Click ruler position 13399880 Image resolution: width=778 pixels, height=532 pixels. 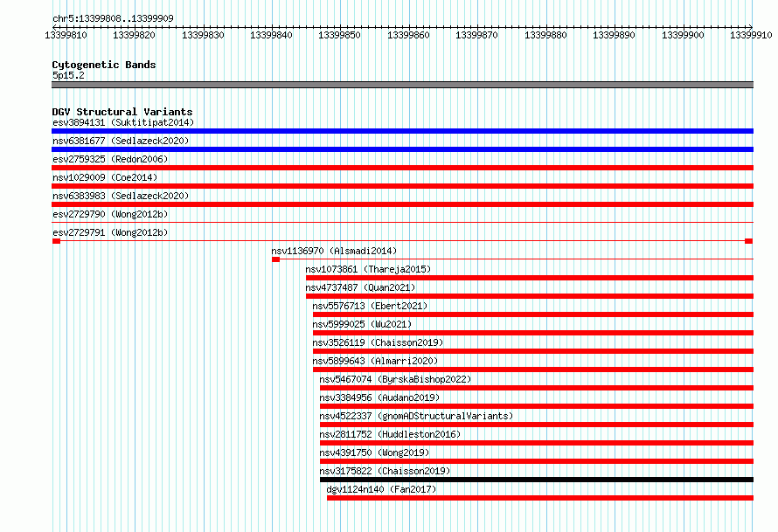click(x=545, y=35)
